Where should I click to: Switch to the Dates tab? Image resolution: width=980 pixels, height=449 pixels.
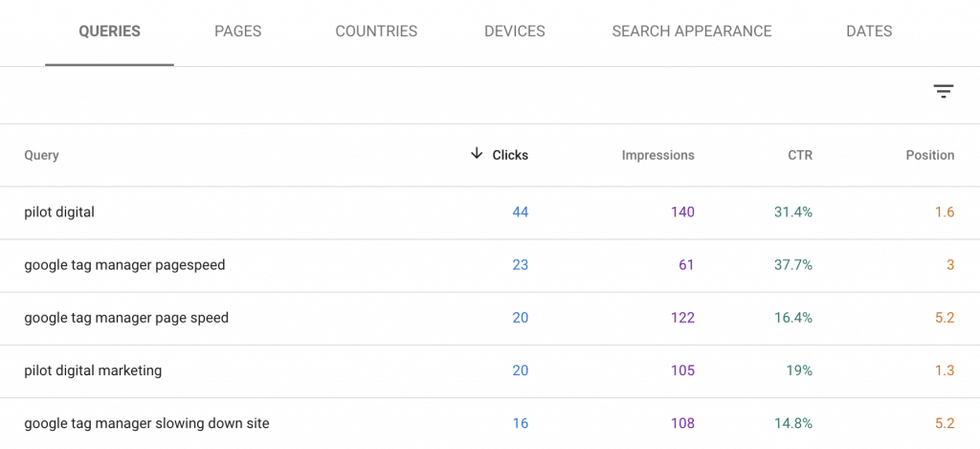[x=869, y=32]
